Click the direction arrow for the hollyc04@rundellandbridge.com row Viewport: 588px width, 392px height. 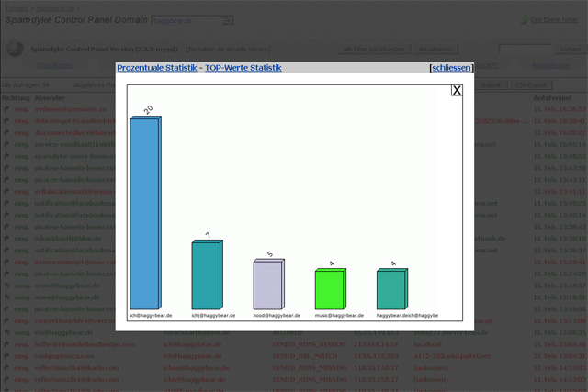pos(6,344)
